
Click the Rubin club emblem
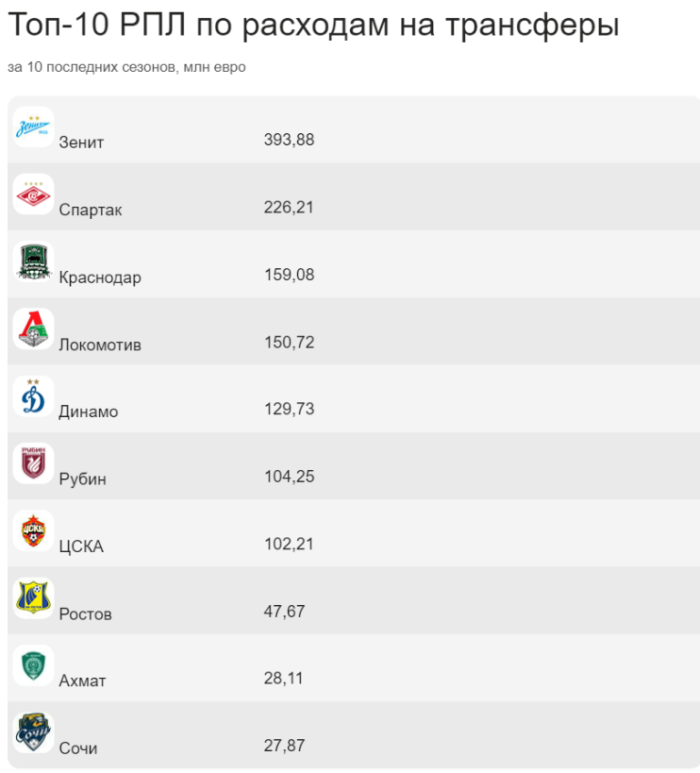(33, 463)
